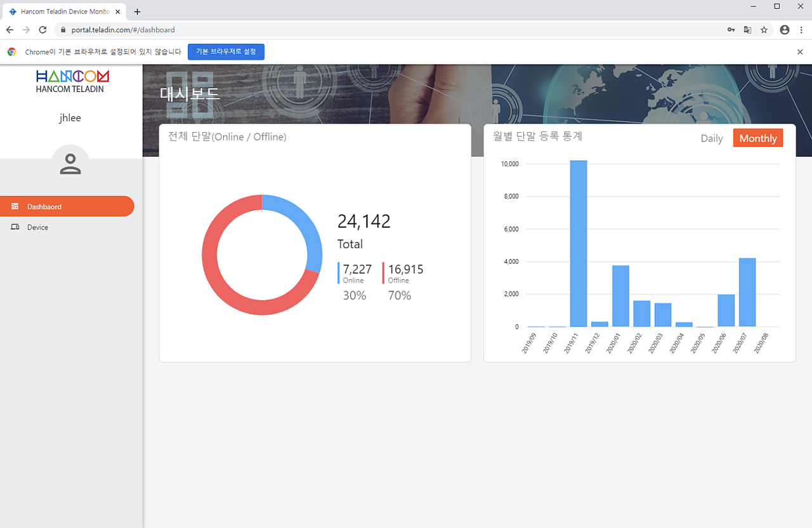The width and height of the screenshot is (812, 528).
Task: Maximize the Chrome window
Action: tap(777, 6)
